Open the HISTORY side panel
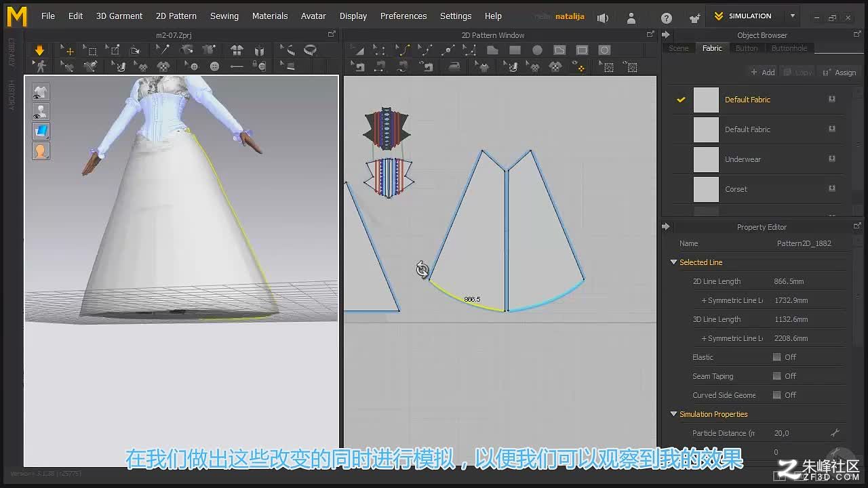This screenshot has height=488, width=868. pyautogui.click(x=12, y=95)
